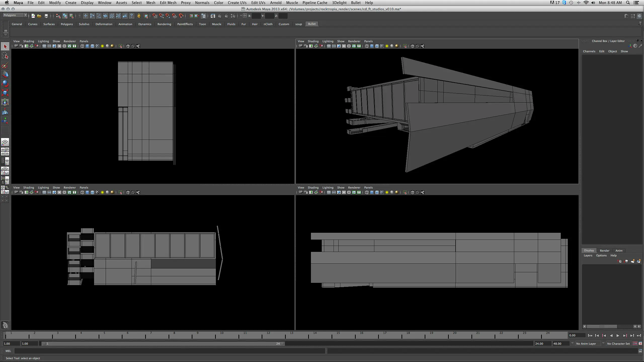This screenshot has width=644, height=362.
Task: Open the Render tab in Layer Editor
Action: (x=605, y=251)
